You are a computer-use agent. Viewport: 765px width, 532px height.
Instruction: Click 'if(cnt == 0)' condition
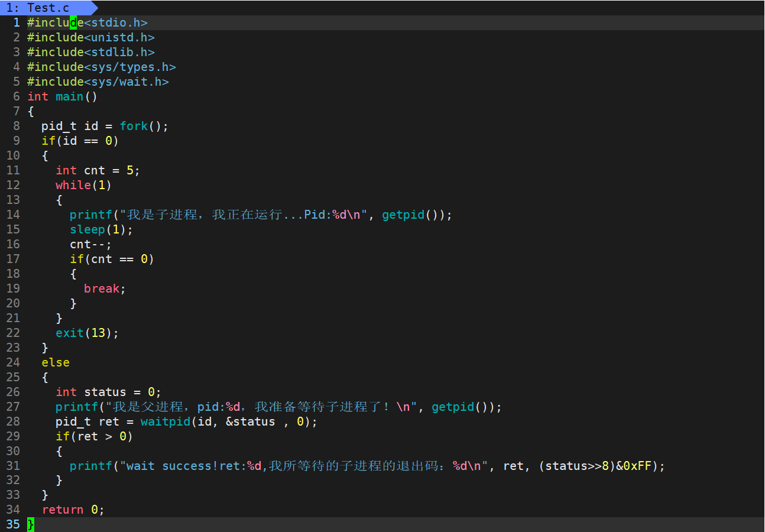[112, 259]
